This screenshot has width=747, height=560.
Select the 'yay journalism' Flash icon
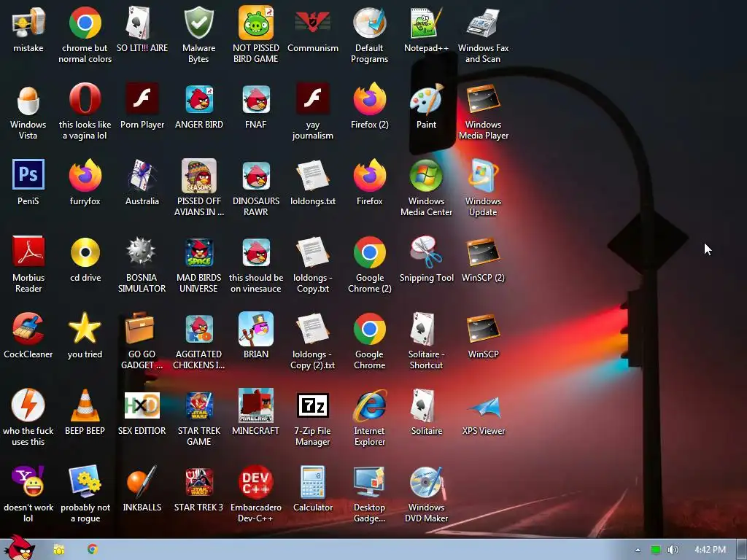(x=312, y=99)
